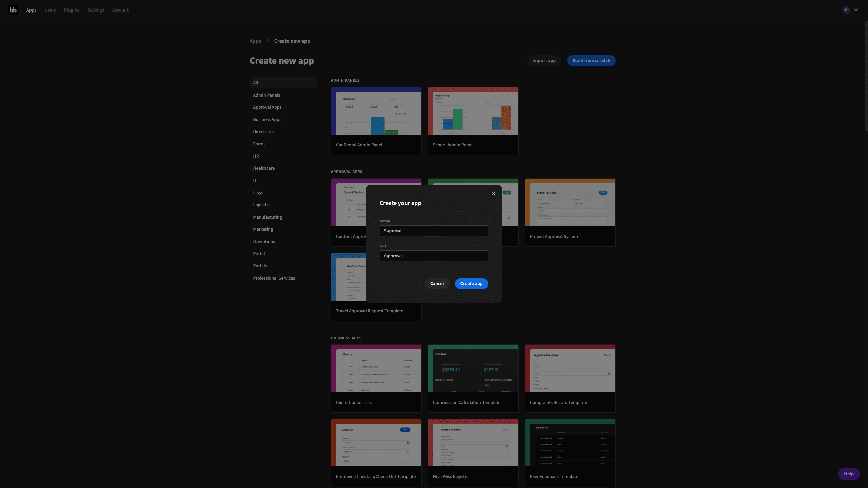Viewport: 868px width, 488px height.
Task: Select the Business Apps category
Action: [283, 119]
